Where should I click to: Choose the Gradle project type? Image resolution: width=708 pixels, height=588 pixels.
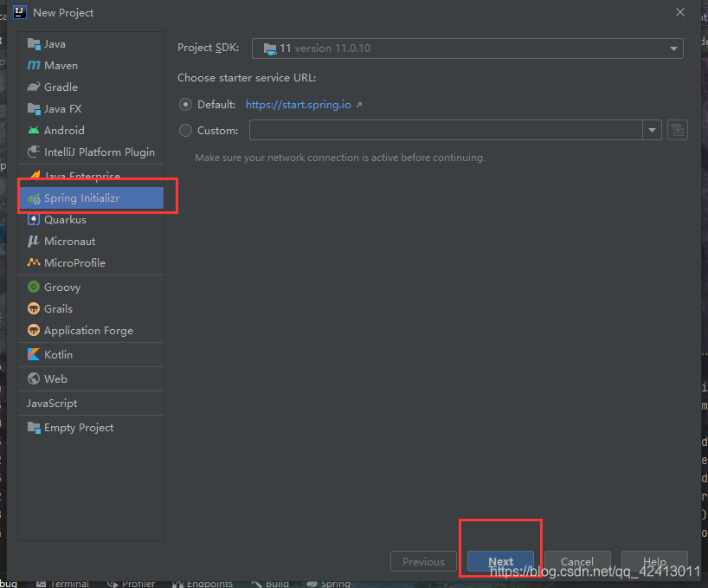pos(91,87)
